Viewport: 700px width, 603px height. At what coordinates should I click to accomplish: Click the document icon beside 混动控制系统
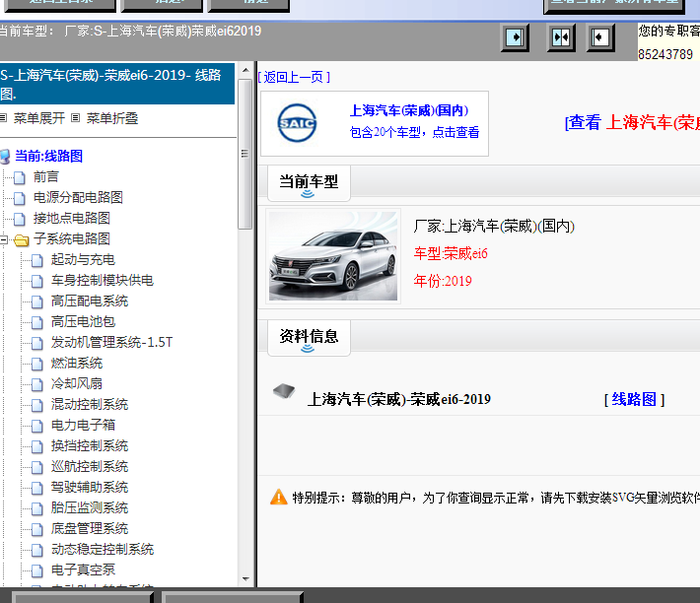click(37, 405)
